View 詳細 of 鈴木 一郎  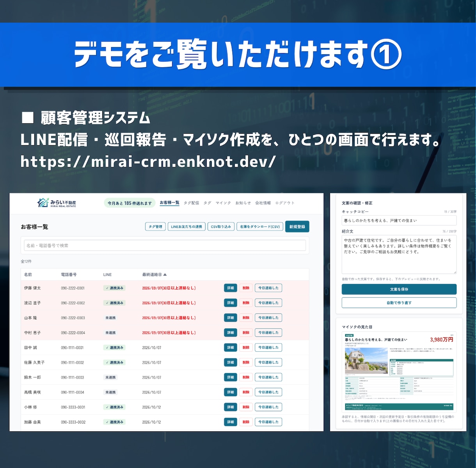pos(231,377)
